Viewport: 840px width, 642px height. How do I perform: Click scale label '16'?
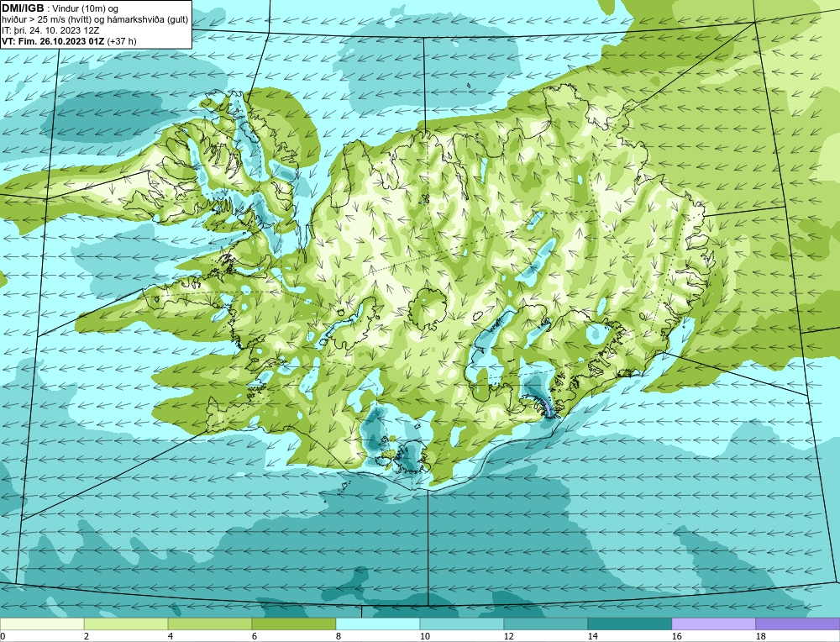(676, 636)
